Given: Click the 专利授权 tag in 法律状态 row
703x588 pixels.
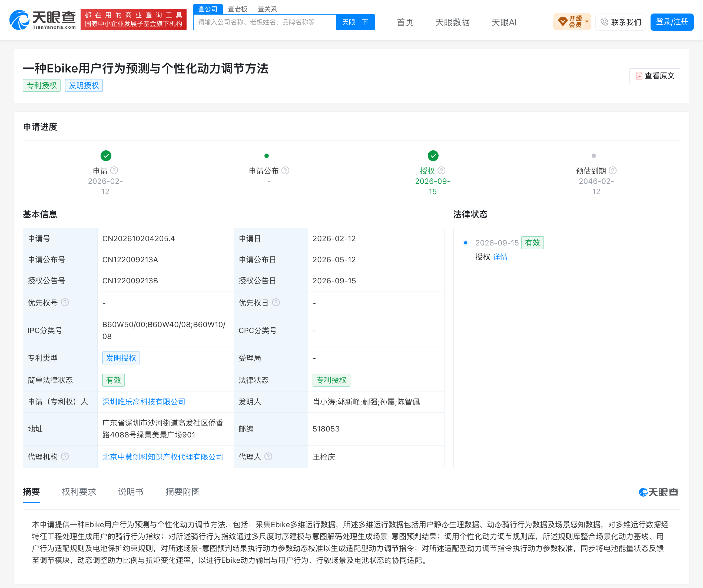Looking at the screenshot, I should pos(331,380).
